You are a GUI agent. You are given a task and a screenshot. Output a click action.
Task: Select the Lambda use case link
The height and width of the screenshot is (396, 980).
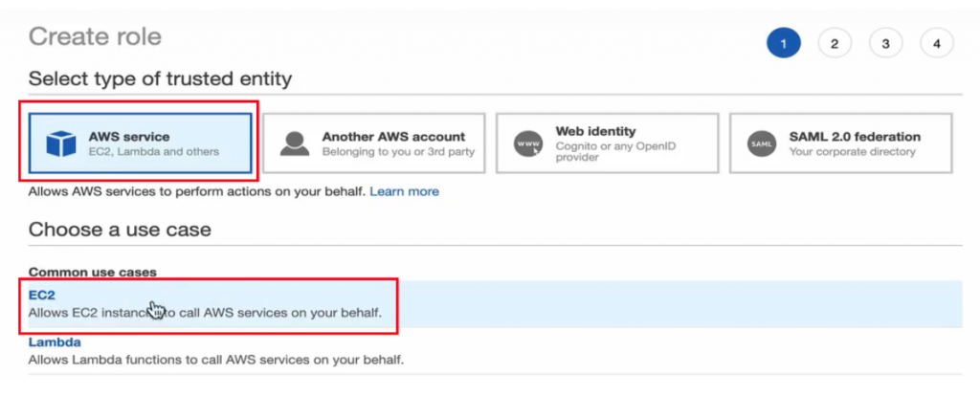point(55,341)
